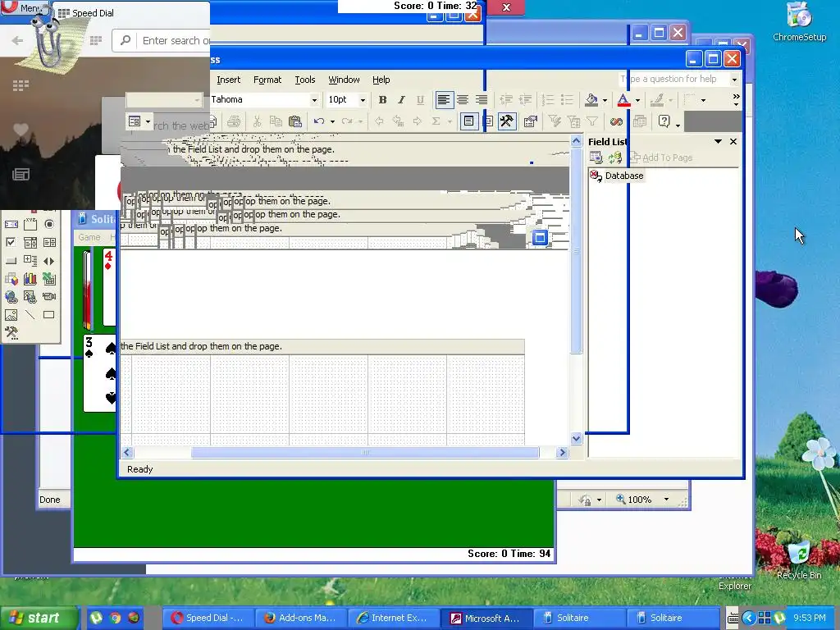Expand the Font Color arrow

click(x=637, y=100)
